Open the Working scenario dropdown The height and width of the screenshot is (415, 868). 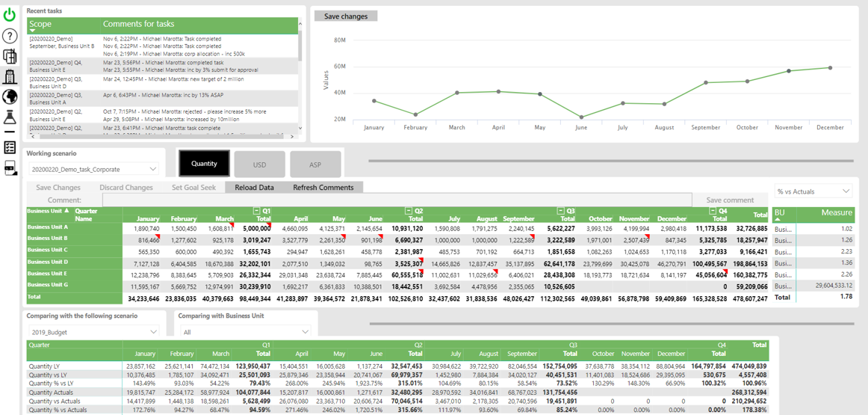[93, 169]
